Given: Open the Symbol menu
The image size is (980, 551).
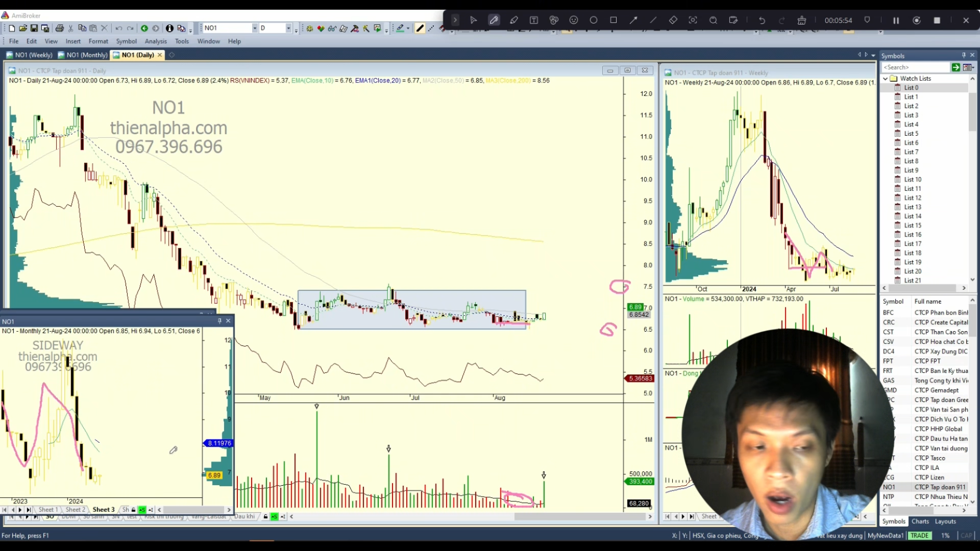Looking at the screenshot, I should coord(127,41).
